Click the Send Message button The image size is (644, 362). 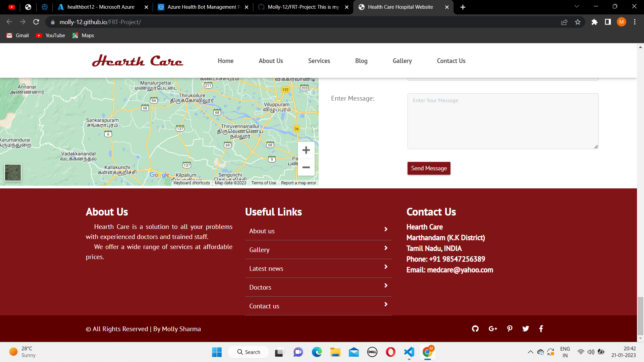(429, 168)
